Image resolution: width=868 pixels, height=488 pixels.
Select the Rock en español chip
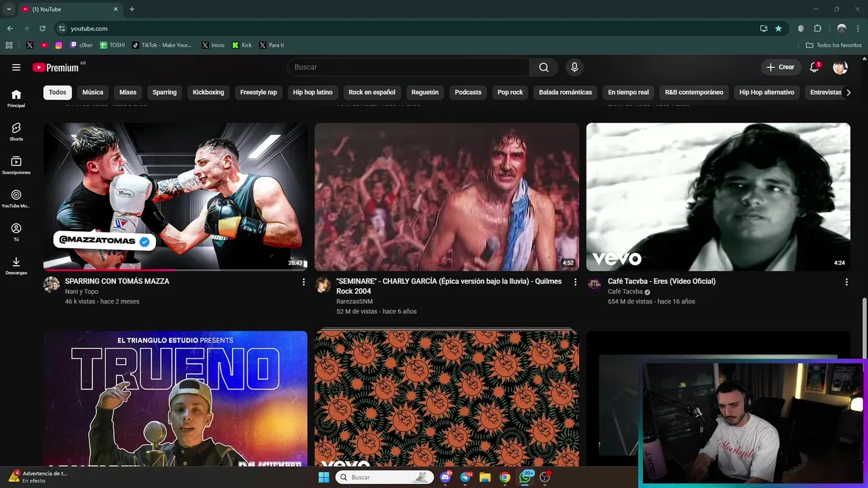[x=372, y=92]
